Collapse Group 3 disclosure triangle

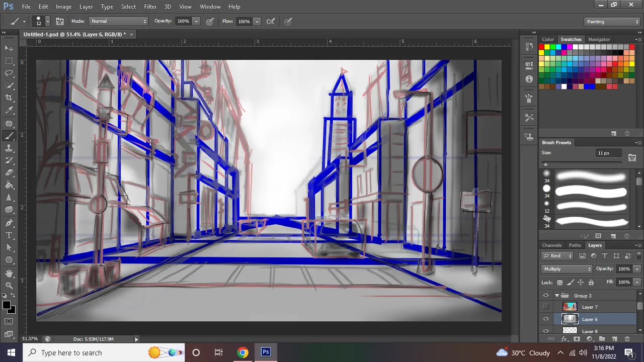557,296
